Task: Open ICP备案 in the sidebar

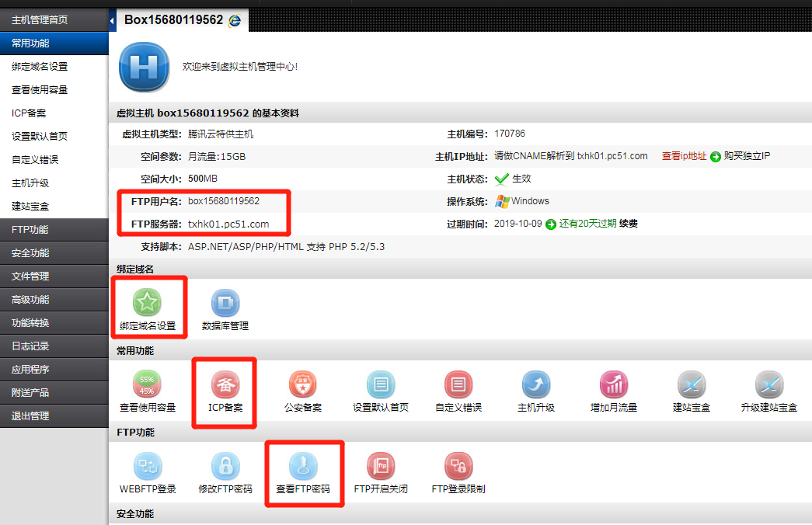Action: pyautogui.click(x=29, y=113)
